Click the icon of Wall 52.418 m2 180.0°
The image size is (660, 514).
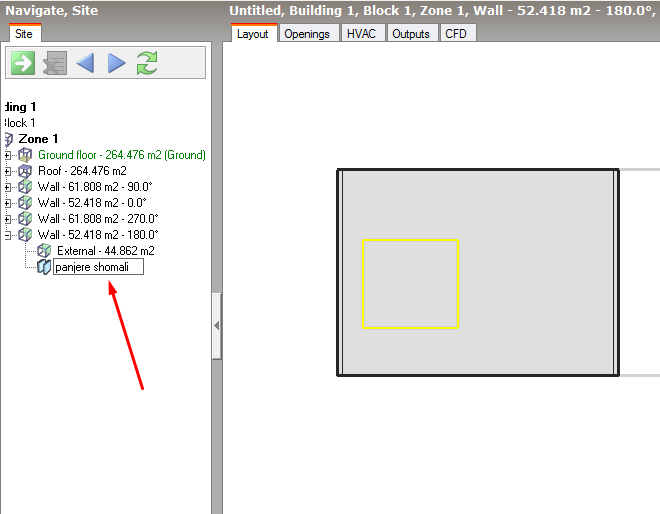pos(25,235)
